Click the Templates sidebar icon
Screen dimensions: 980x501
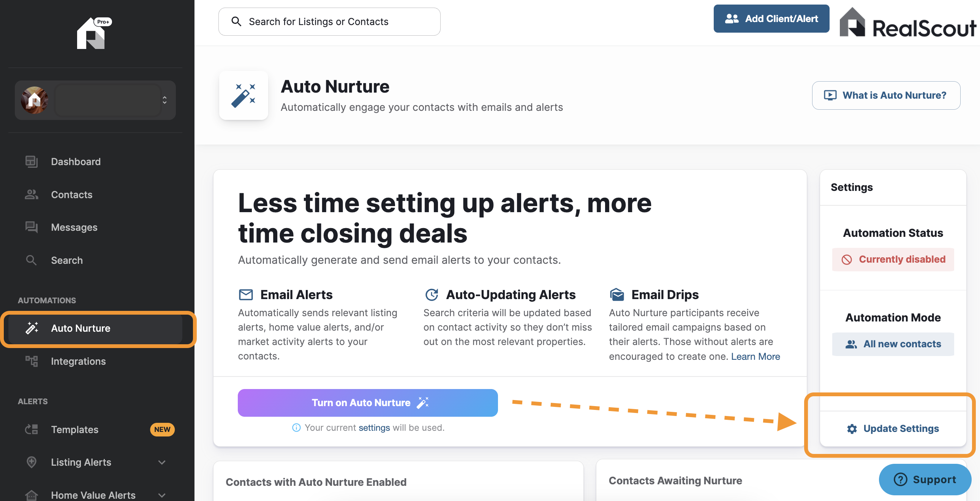coord(32,429)
